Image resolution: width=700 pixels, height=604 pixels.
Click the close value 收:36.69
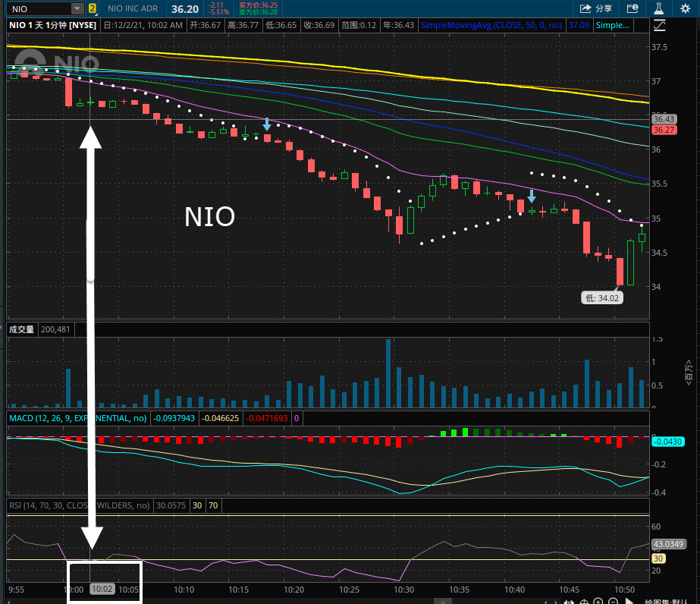(x=319, y=25)
